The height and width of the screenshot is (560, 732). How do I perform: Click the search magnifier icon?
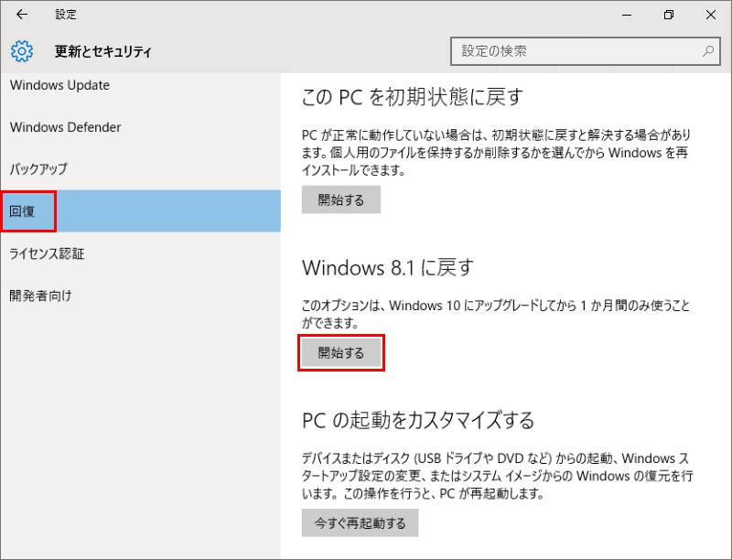click(x=707, y=51)
